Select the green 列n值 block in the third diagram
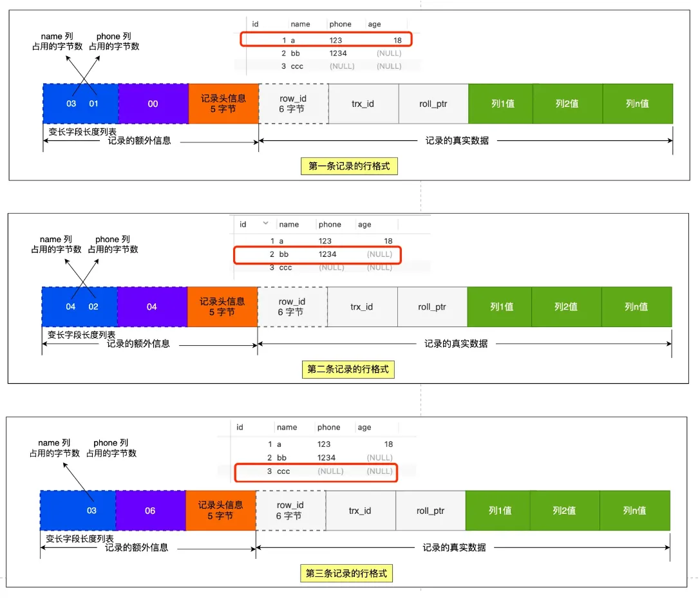700x604 pixels. pyautogui.click(x=634, y=511)
